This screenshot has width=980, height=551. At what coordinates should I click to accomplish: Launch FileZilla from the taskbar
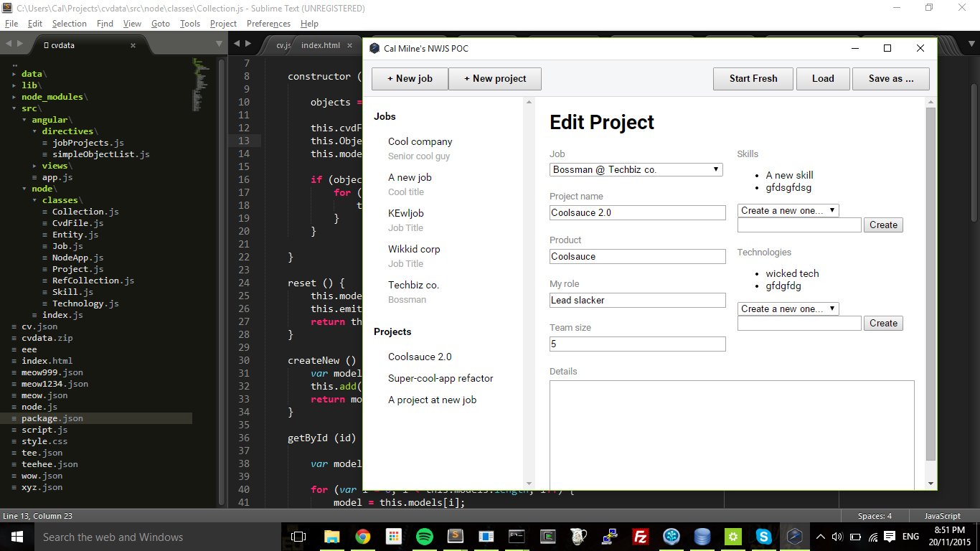pyautogui.click(x=640, y=536)
